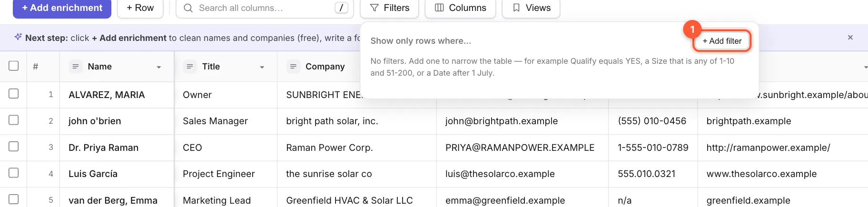Click the Sales Manager title cell
Image resolution: width=868 pixels, height=207 pixels.
click(x=226, y=121)
